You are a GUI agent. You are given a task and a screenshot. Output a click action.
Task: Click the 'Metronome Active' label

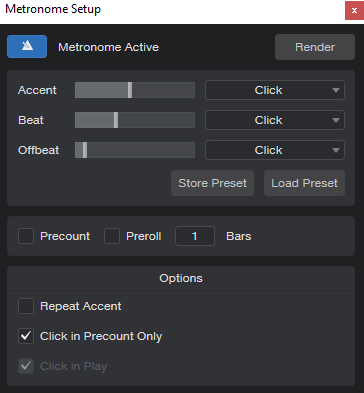click(108, 47)
